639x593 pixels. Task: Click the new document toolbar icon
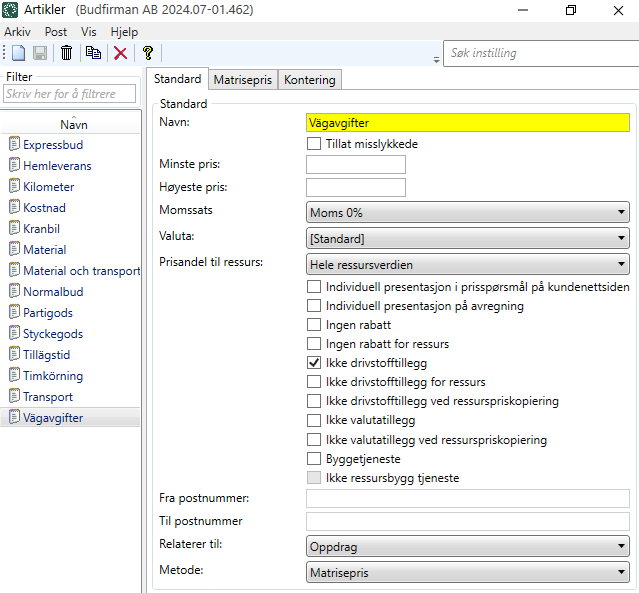coord(18,53)
